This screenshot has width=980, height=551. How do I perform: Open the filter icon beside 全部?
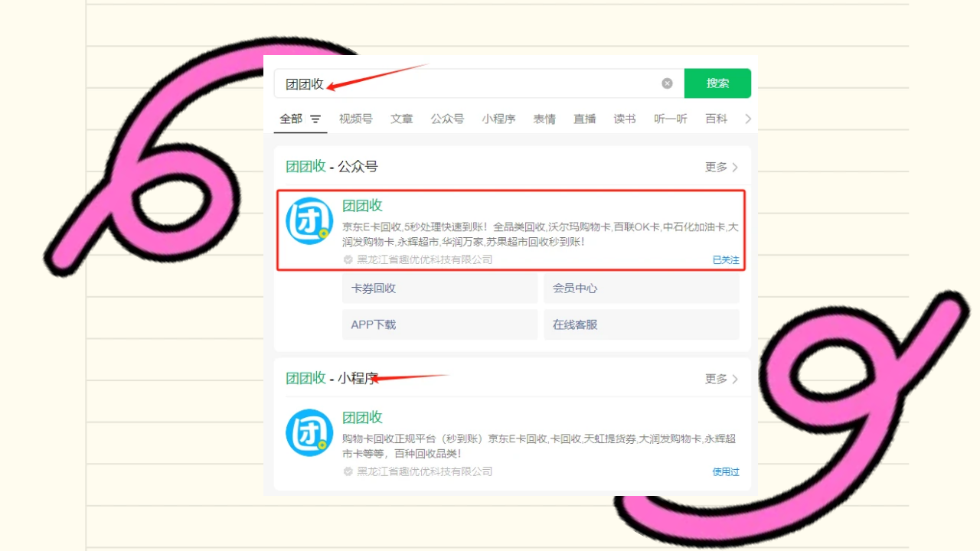pos(315,119)
